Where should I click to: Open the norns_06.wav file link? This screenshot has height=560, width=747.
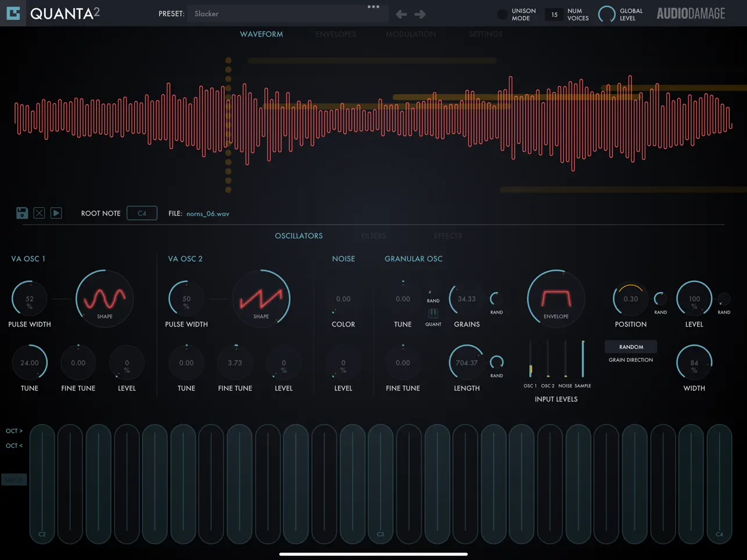[207, 213]
